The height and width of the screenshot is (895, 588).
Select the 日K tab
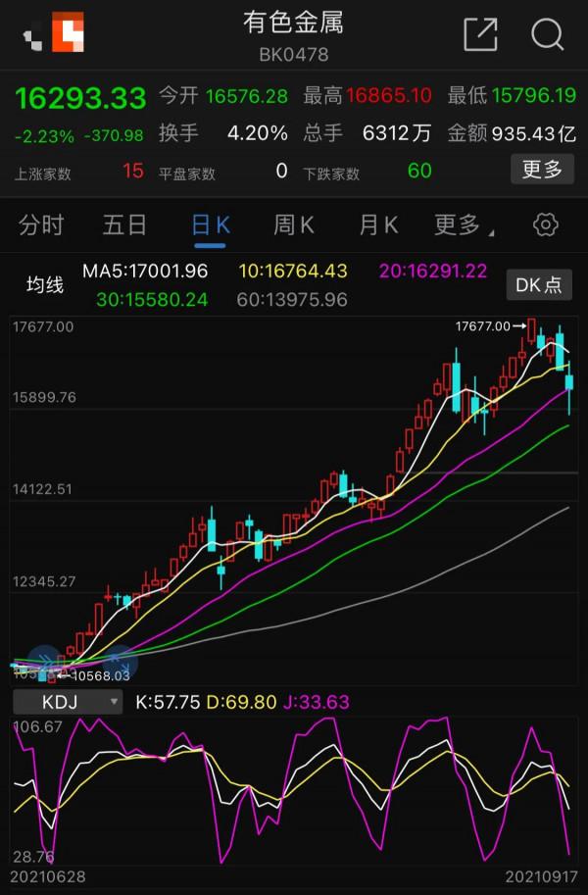coord(210,225)
